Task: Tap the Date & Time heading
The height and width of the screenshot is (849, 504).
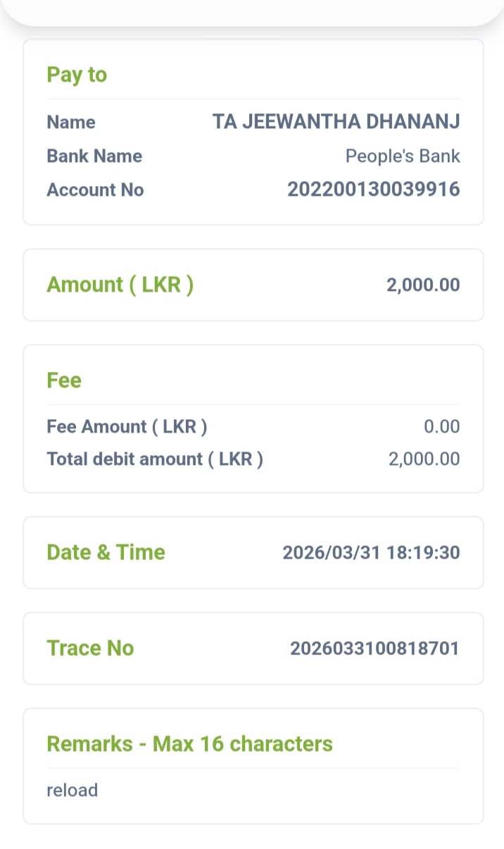Action: (106, 552)
